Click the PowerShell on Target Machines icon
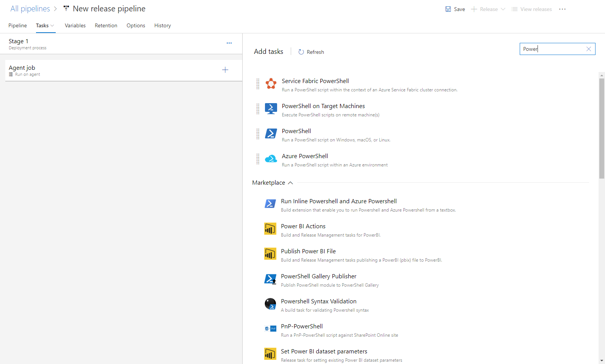Screen dimensions: 605x364 pos(271,108)
